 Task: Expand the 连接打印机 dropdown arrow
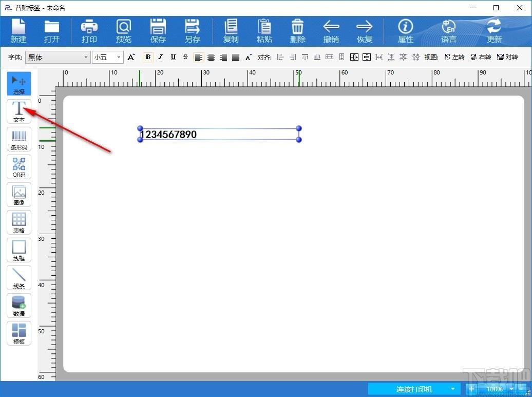point(452,389)
